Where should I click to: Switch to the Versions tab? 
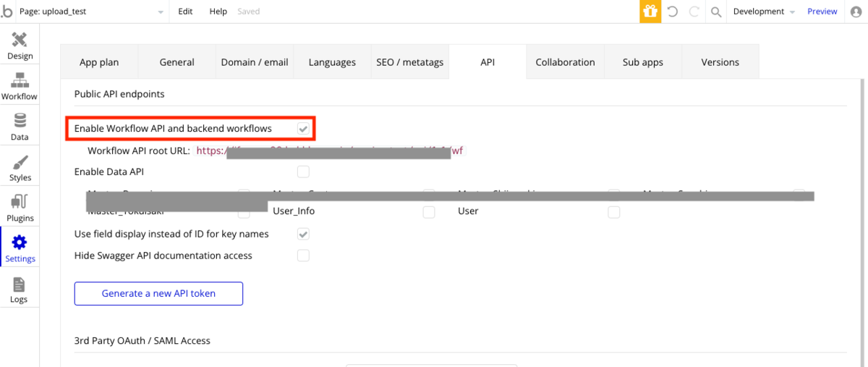pos(720,62)
